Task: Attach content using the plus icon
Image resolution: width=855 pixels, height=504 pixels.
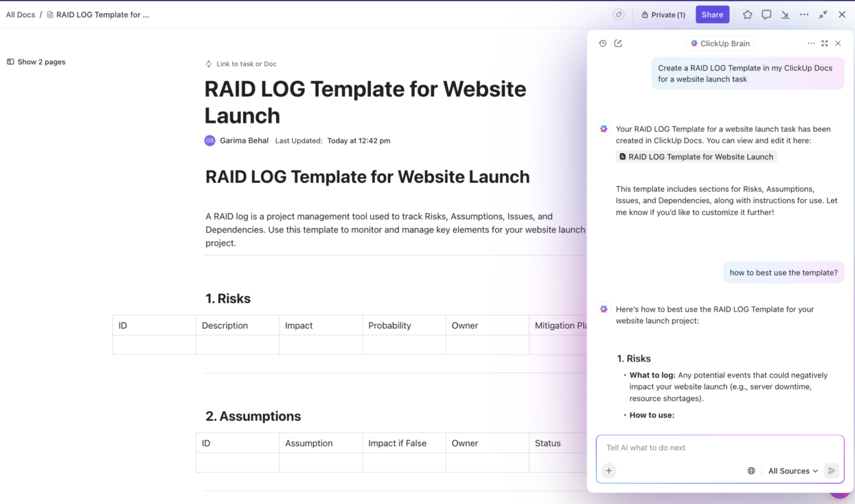Action: click(608, 471)
